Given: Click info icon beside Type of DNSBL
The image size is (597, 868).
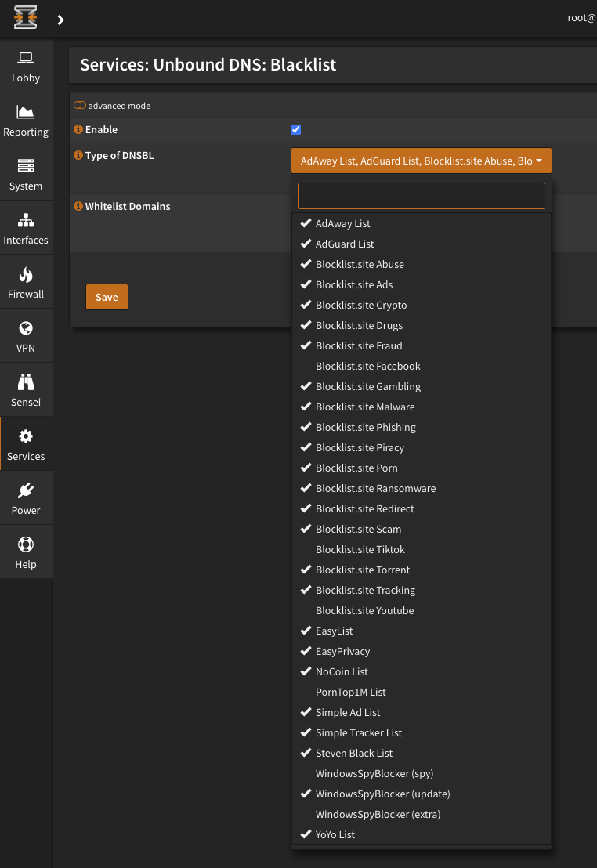Looking at the screenshot, I should pyautogui.click(x=78, y=155).
